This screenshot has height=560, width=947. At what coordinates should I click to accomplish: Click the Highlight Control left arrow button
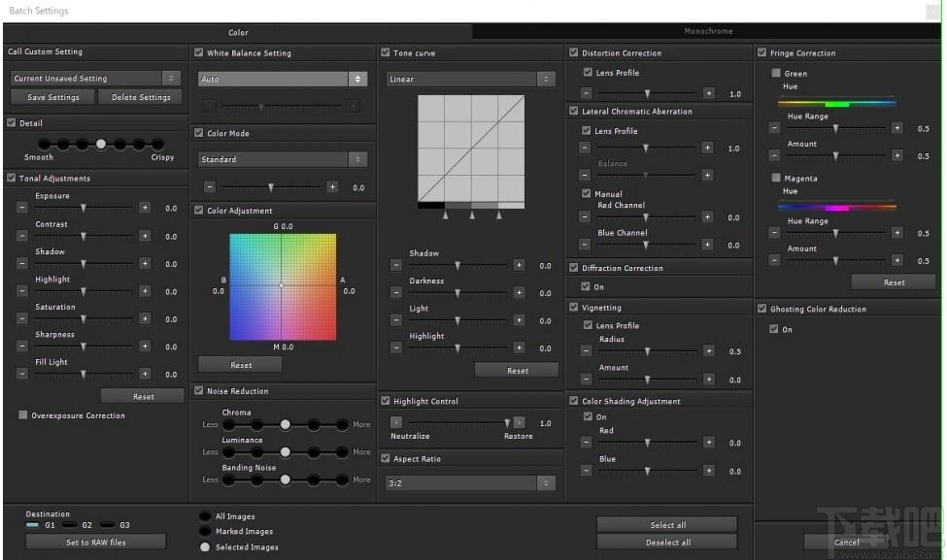(x=396, y=422)
